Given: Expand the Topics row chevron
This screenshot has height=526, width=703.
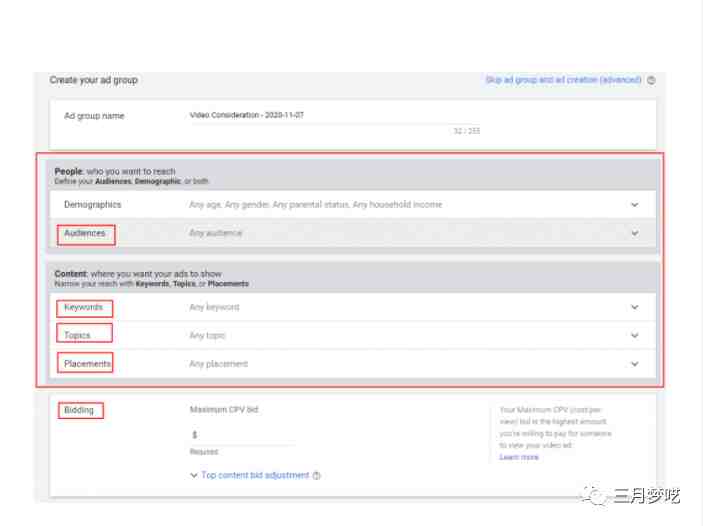Looking at the screenshot, I should 634,335.
